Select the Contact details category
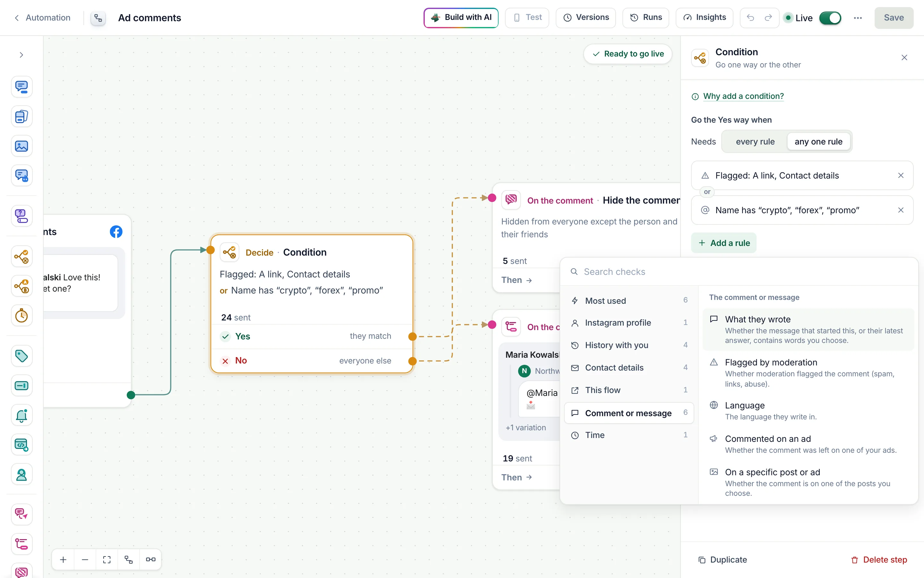 click(629, 368)
